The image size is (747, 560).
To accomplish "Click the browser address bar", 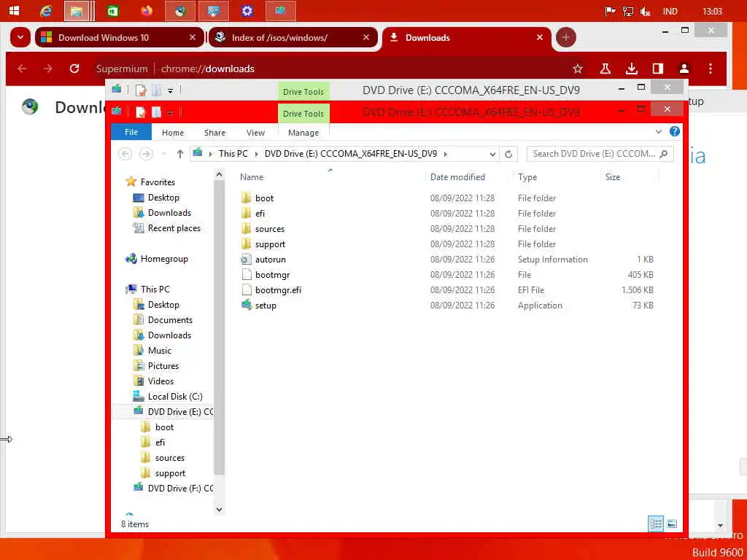I will tap(333, 69).
